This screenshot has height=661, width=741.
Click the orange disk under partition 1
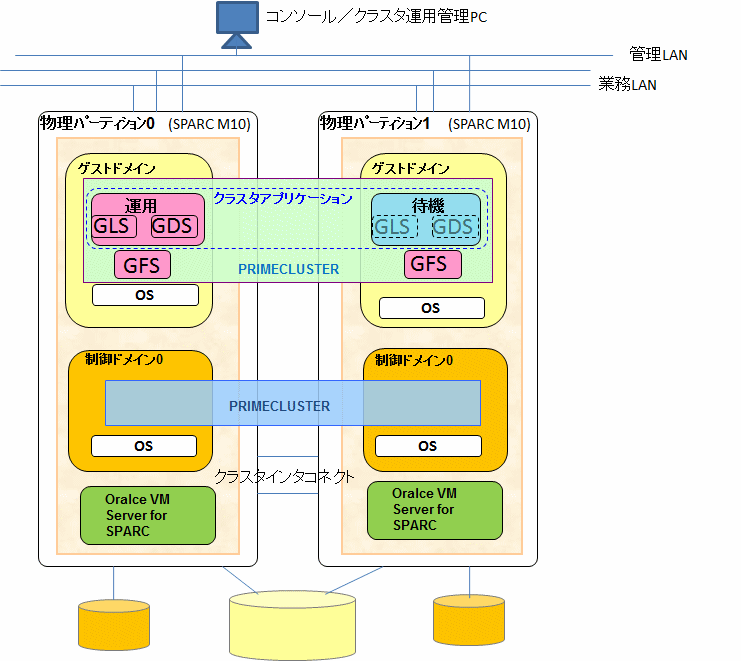tap(469, 620)
